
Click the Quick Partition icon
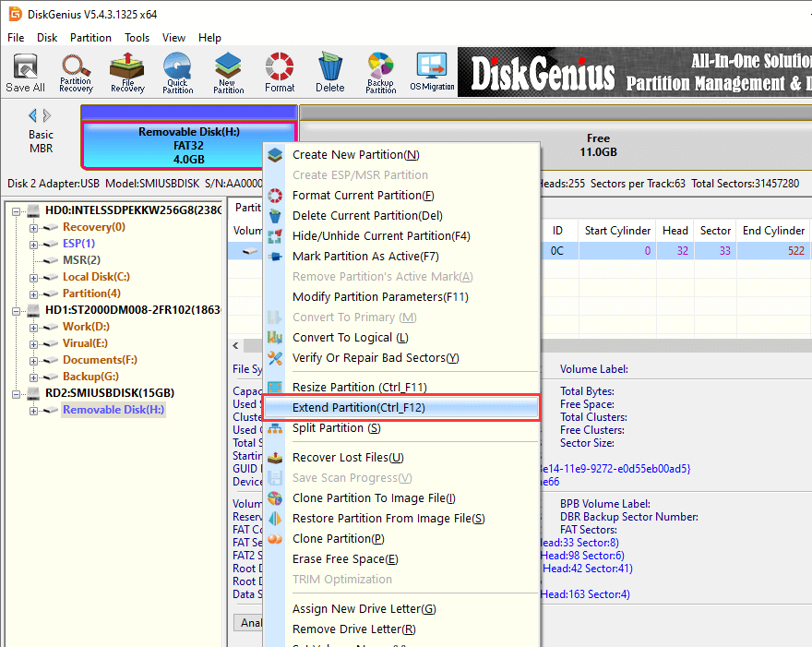177,72
